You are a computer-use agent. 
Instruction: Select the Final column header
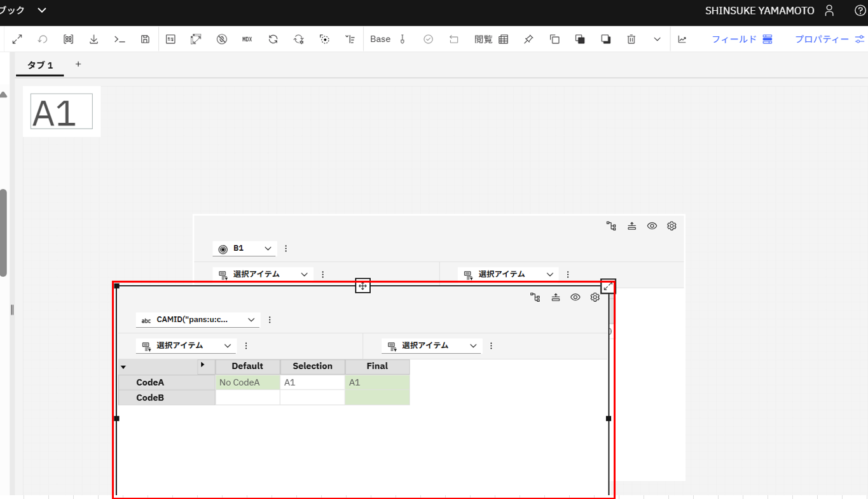pyautogui.click(x=377, y=367)
